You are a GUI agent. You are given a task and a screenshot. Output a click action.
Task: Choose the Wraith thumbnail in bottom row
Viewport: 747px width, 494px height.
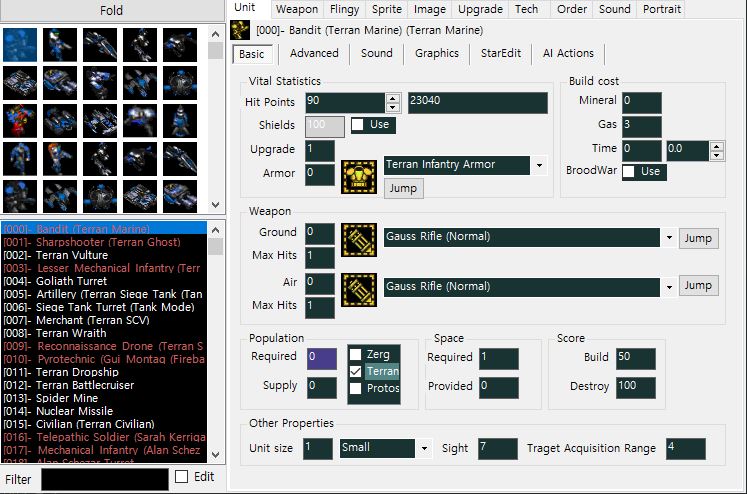coord(60,196)
